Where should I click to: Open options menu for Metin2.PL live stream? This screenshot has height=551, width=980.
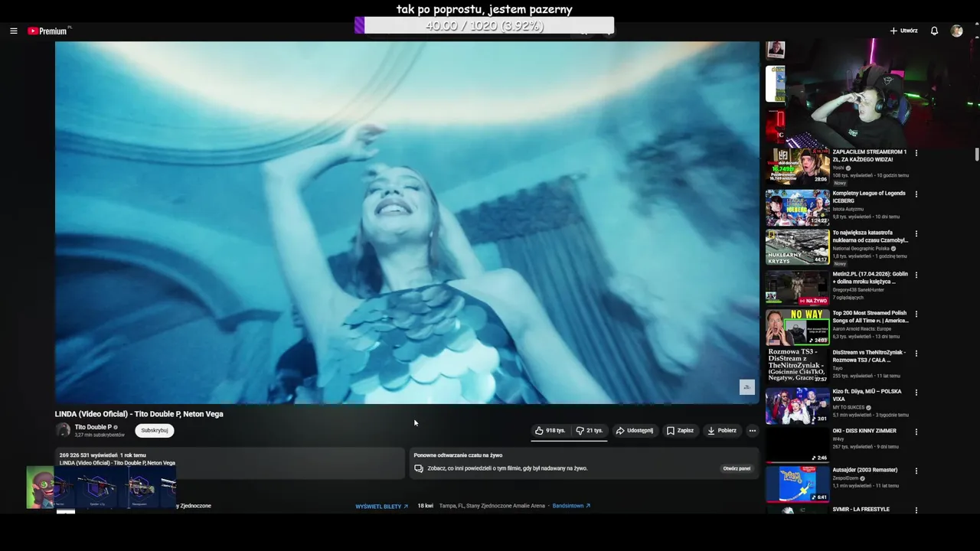pos(916,275)
